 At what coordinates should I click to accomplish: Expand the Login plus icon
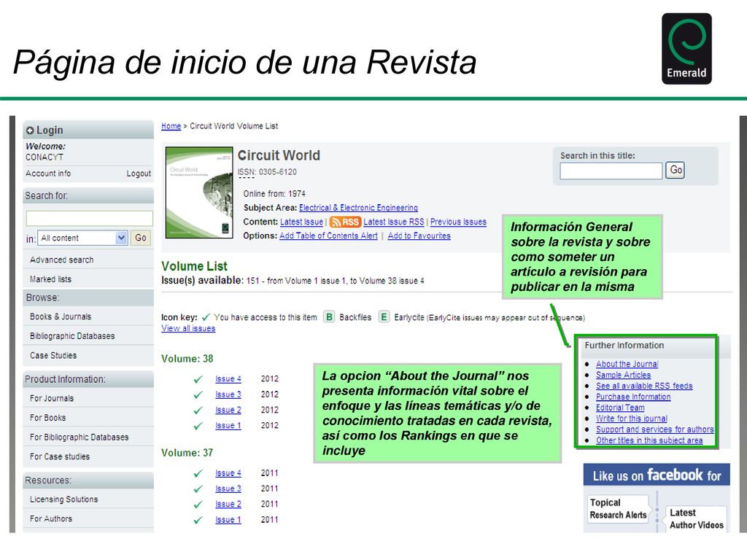tap(30, 131)
